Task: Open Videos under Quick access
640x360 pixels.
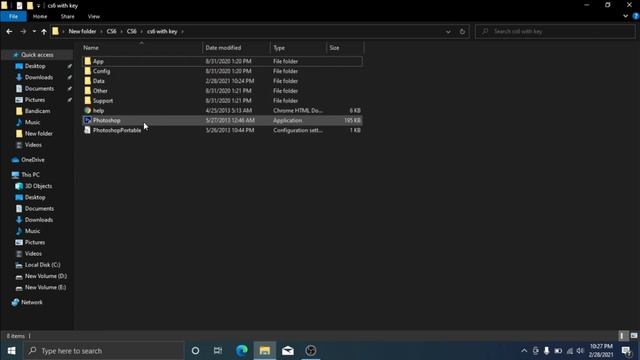Action: (x=33, y=145)
